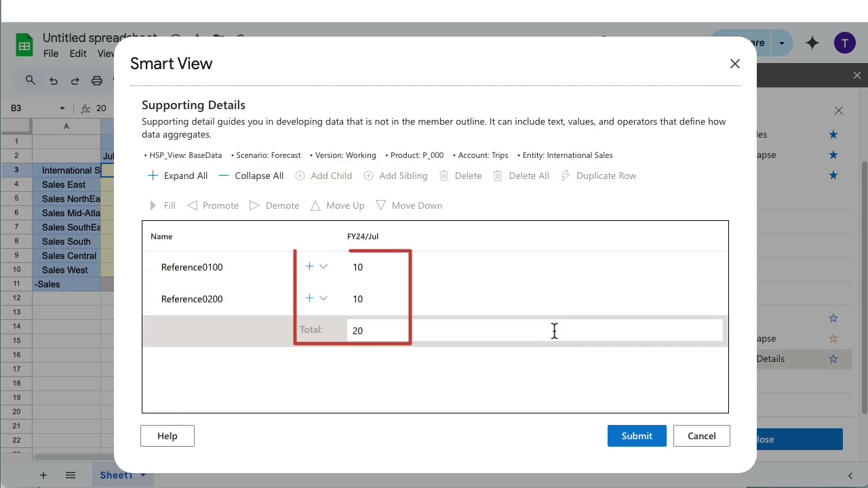The image size is (868, 488).
Task: Open the File menu in Sheets
Action: pyautogui.click(x=51, y=54)
